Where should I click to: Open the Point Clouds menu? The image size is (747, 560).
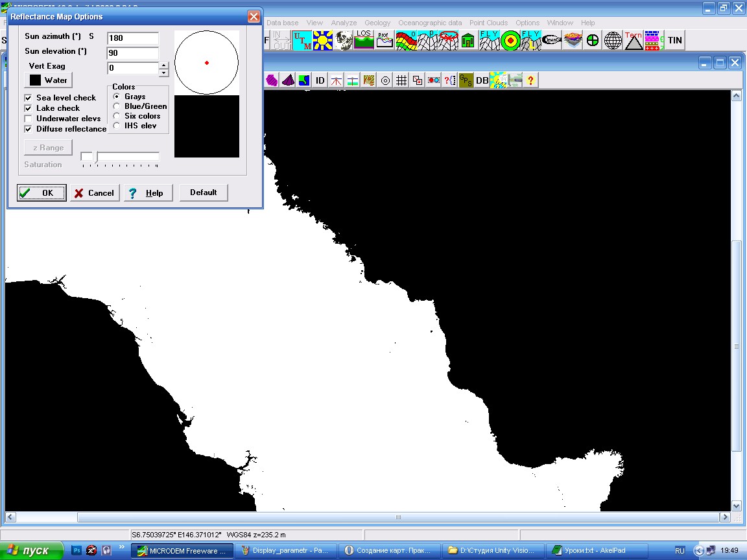point(488,23)
